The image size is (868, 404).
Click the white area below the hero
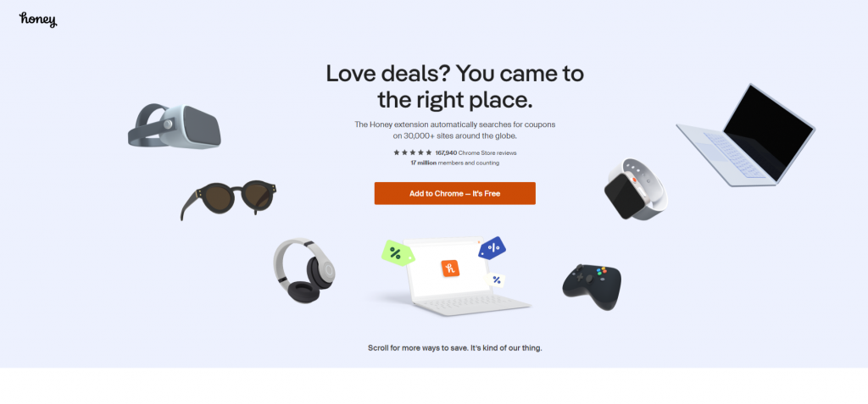[434, 386]
